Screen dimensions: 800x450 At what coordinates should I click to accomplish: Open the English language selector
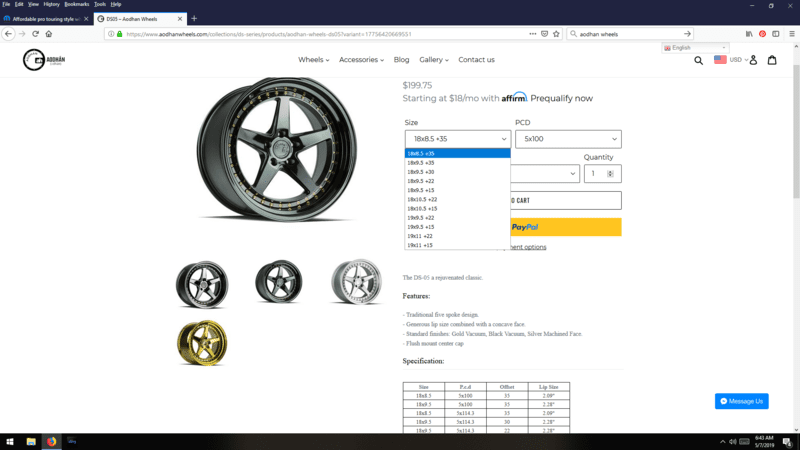point(695,47)
